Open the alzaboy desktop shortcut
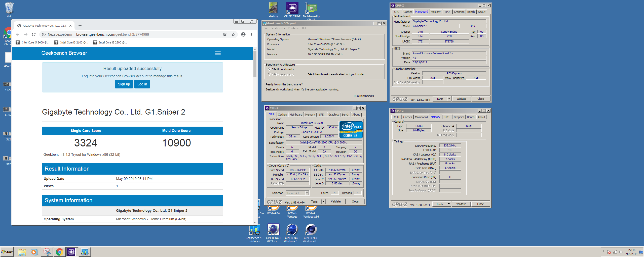Image resolution: width=644 pixels, height=257 pixels. 273,10
